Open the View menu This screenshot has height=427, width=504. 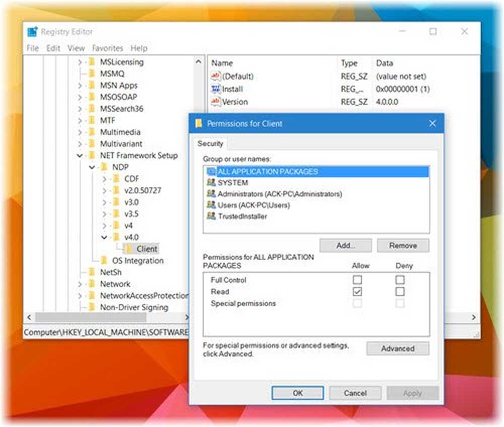76,48
